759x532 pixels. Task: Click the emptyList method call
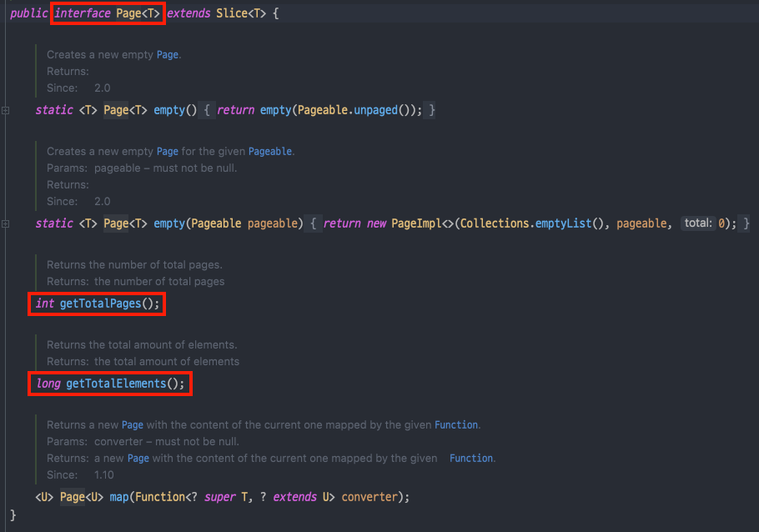(564, 223)
